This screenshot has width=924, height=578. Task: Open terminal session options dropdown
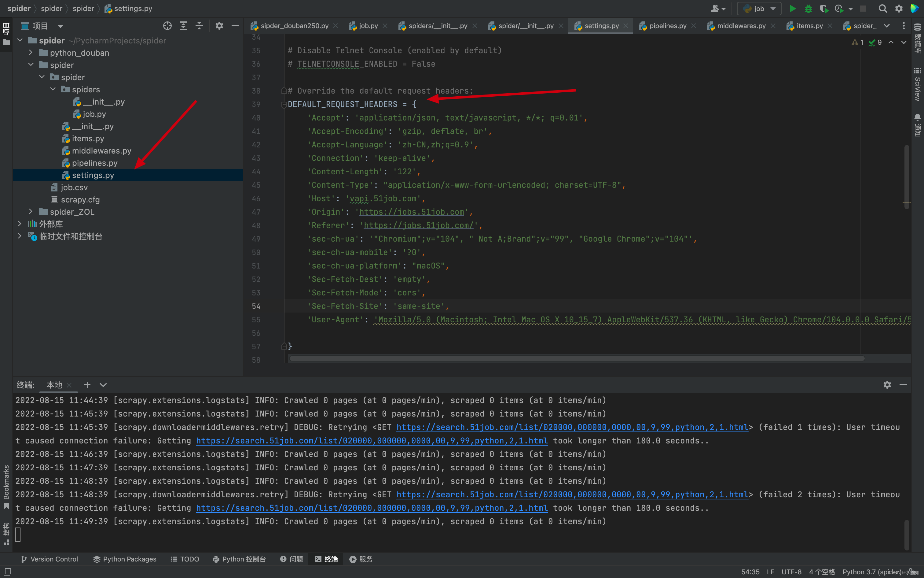103,385
